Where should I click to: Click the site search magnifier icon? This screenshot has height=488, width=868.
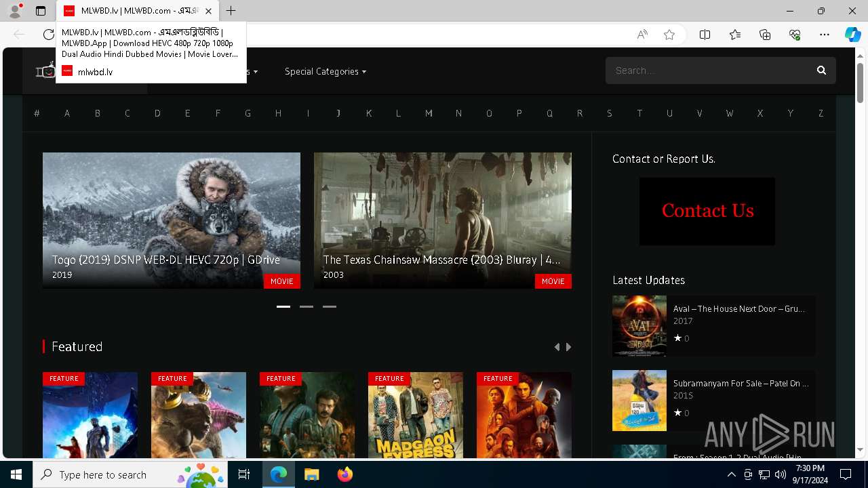pos(821,70)
